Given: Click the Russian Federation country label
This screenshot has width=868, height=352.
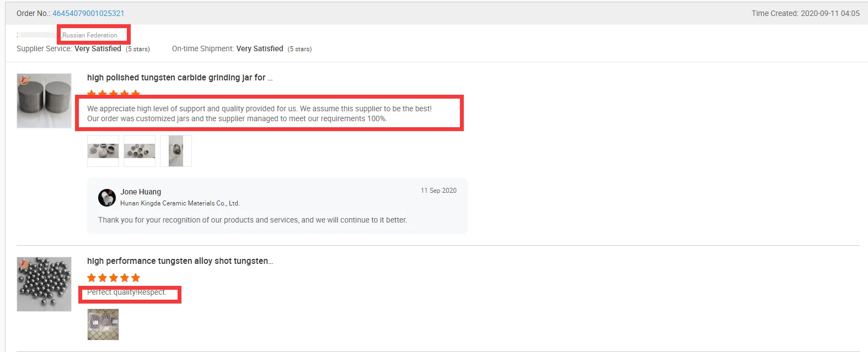Looking at the screenshot, I should [x=90, y=35].
